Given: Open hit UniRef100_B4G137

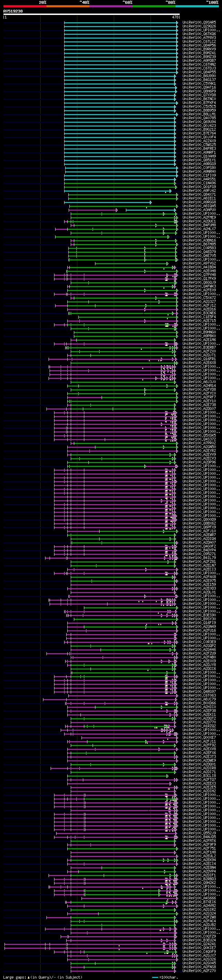Looking at the screenshot, I should 199,80.
